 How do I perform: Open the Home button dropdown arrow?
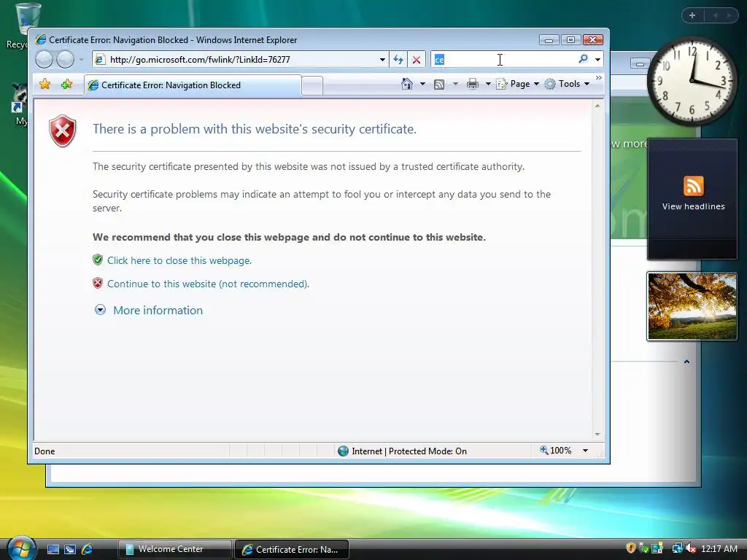pos(422,84)
